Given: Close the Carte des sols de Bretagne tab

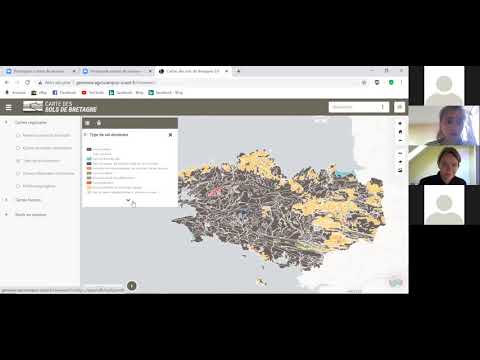Looking at the screenshot, I should coord(227,71).
